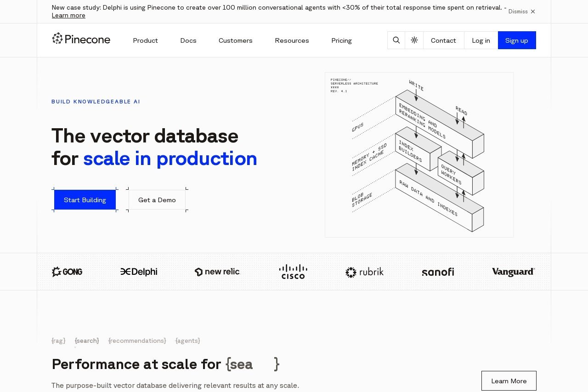Select the {rag} tab

[x=58, y=341]
